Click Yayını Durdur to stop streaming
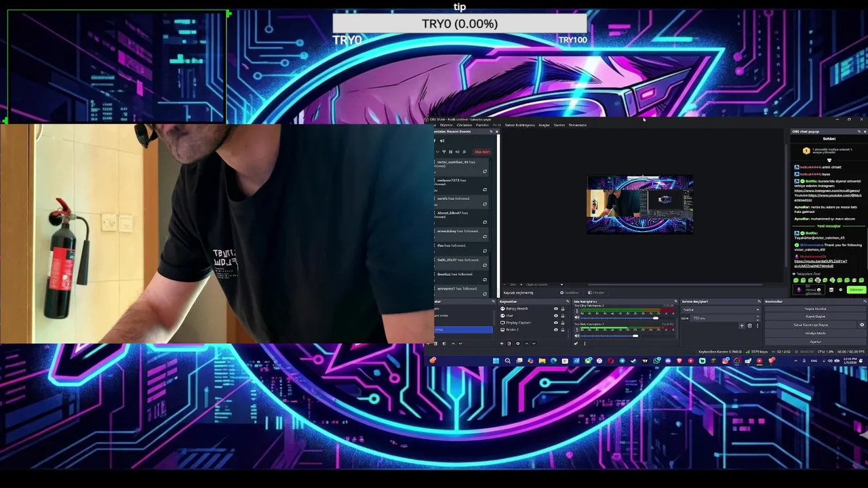This screenshot has width=868, height=488. 815,308
